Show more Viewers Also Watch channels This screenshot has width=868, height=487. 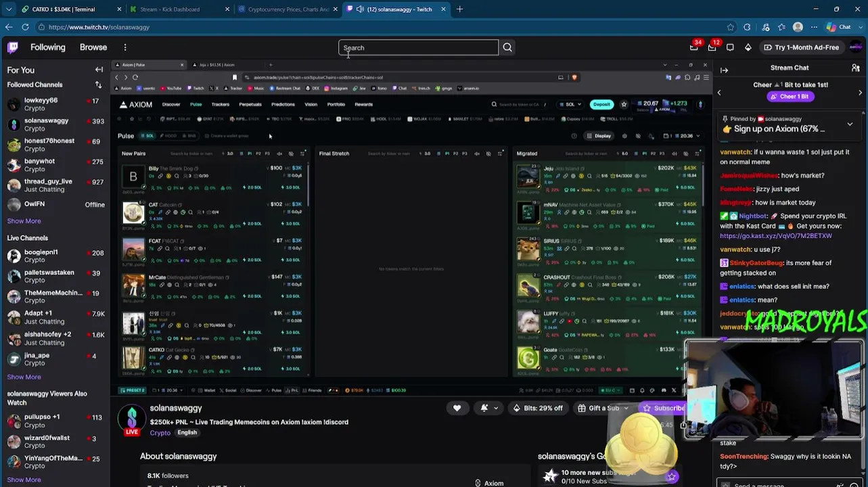(x=24, y=480)
